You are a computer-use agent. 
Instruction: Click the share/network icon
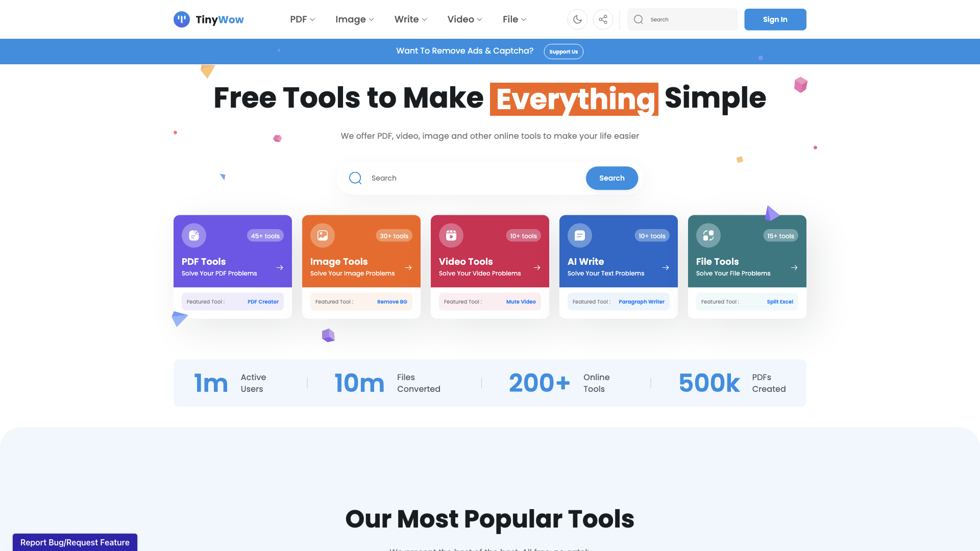[602, 19]
